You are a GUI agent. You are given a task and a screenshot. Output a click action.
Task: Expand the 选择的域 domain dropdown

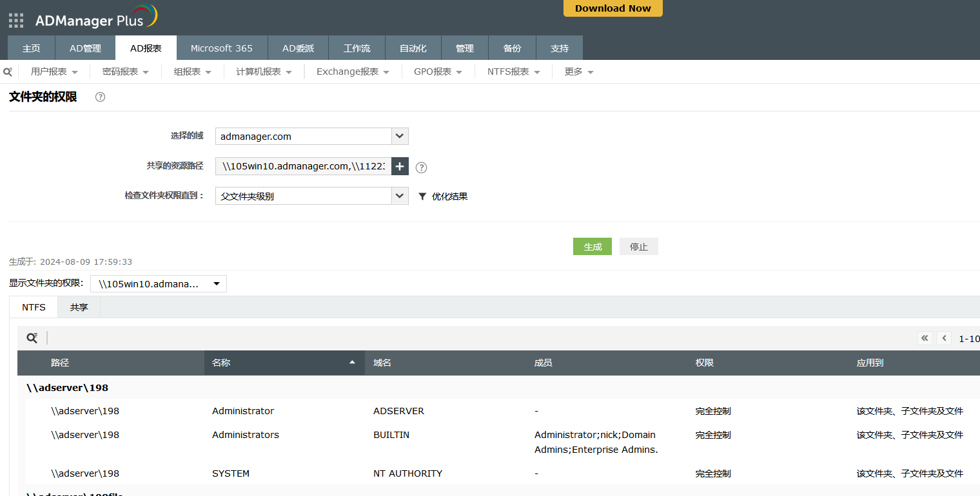click(x=400, y=137)
